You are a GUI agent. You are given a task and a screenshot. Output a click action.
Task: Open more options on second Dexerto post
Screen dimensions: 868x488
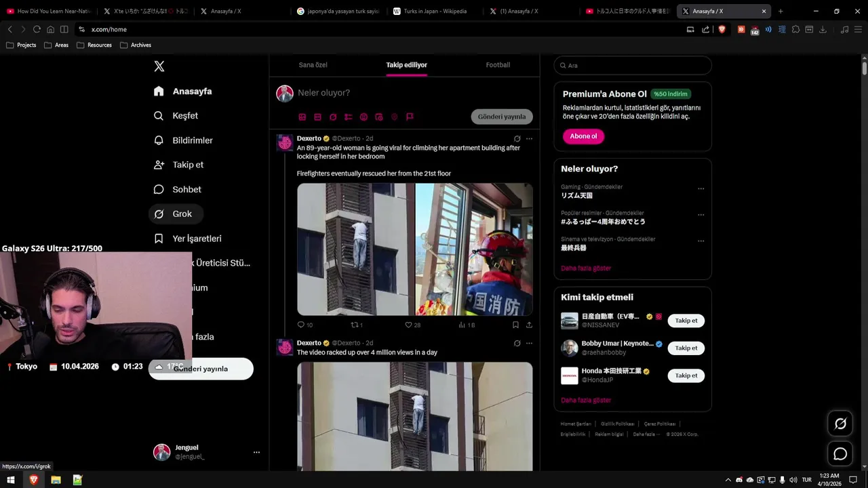[529, 343]
